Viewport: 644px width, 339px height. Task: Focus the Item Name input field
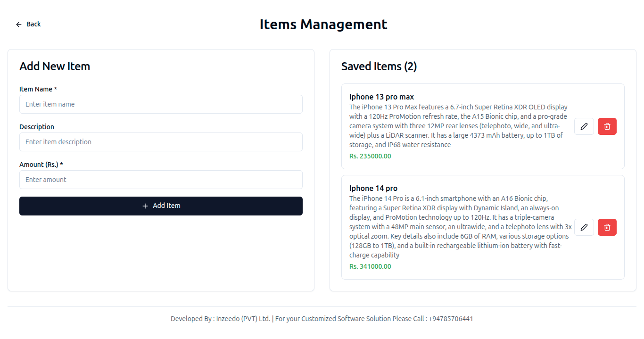161,104
